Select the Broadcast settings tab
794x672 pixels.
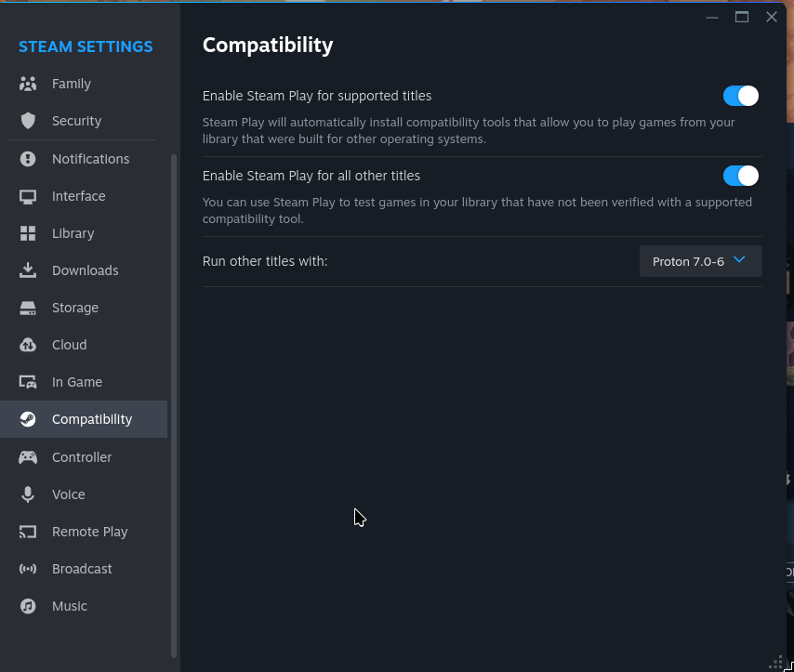coord(82,569)
